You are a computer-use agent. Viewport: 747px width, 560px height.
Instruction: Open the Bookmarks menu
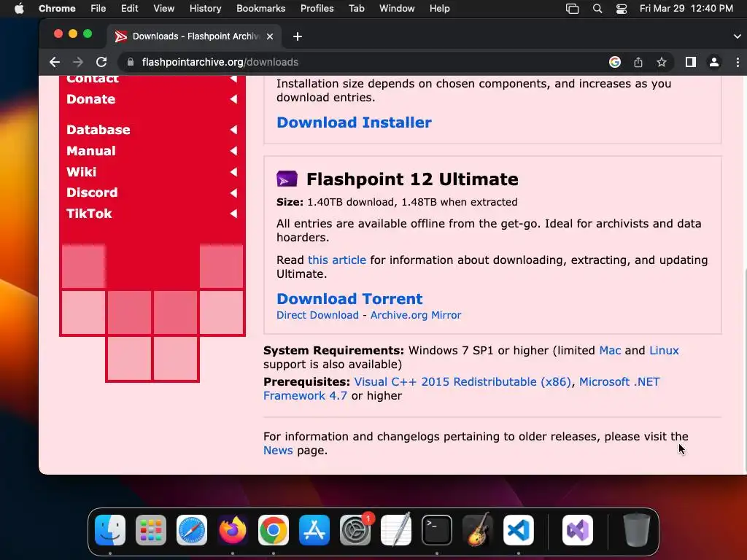pyautogui.click(x=260, y=9)
